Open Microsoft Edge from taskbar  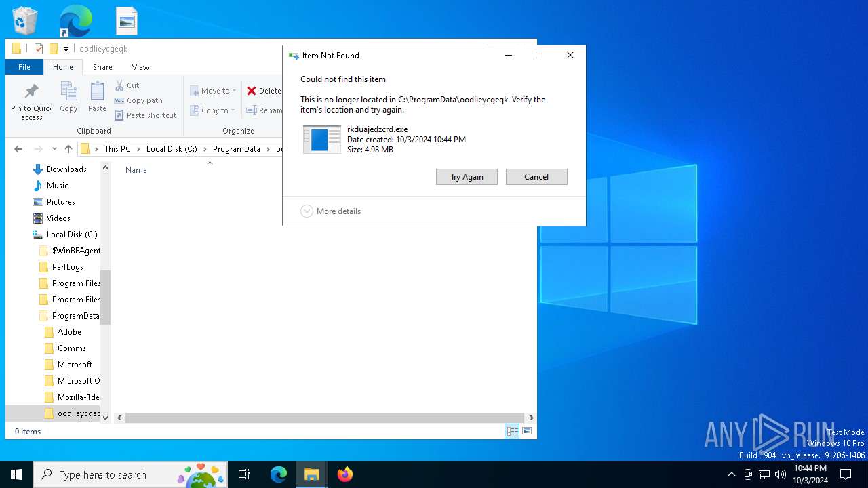(279, 474)
